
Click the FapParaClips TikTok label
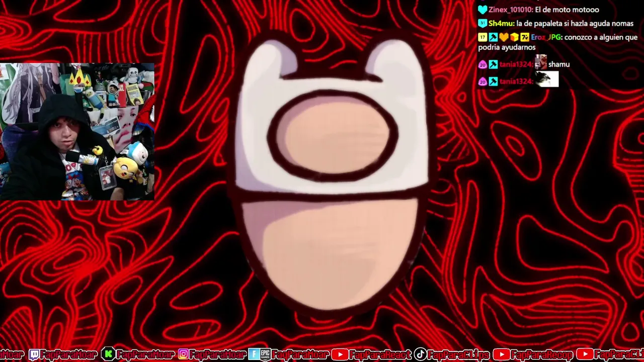(458, 354)
